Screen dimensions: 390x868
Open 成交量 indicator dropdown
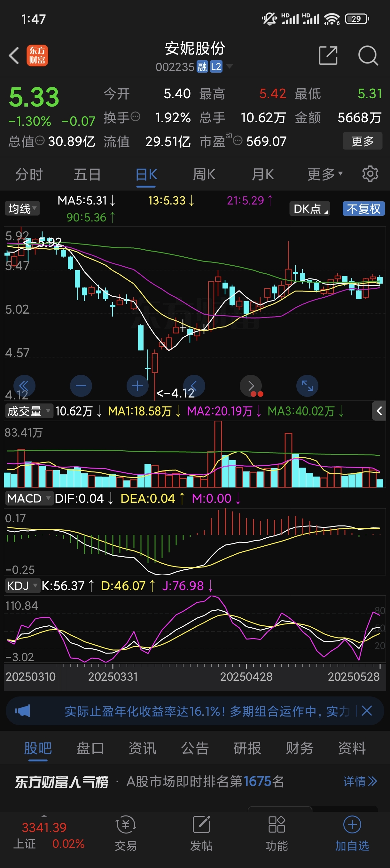point(29,411)
